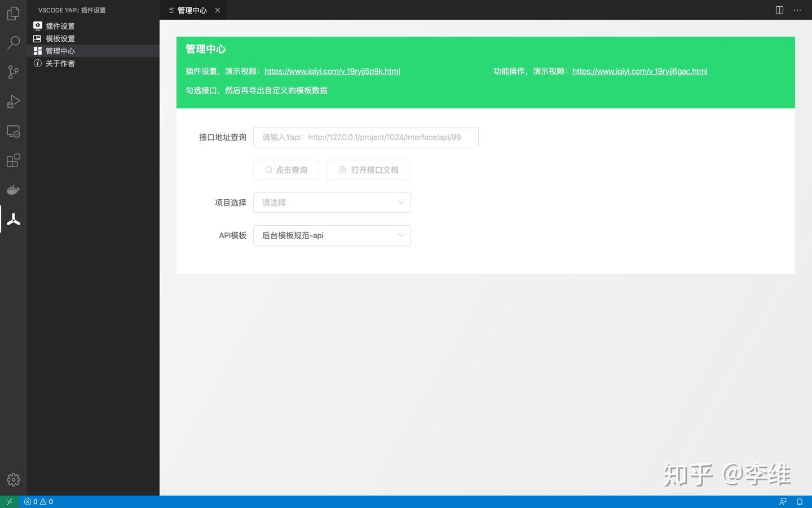The width and height of the screenshot is (812, 508).
Task: Open the Search view
Action: (13, 42)
